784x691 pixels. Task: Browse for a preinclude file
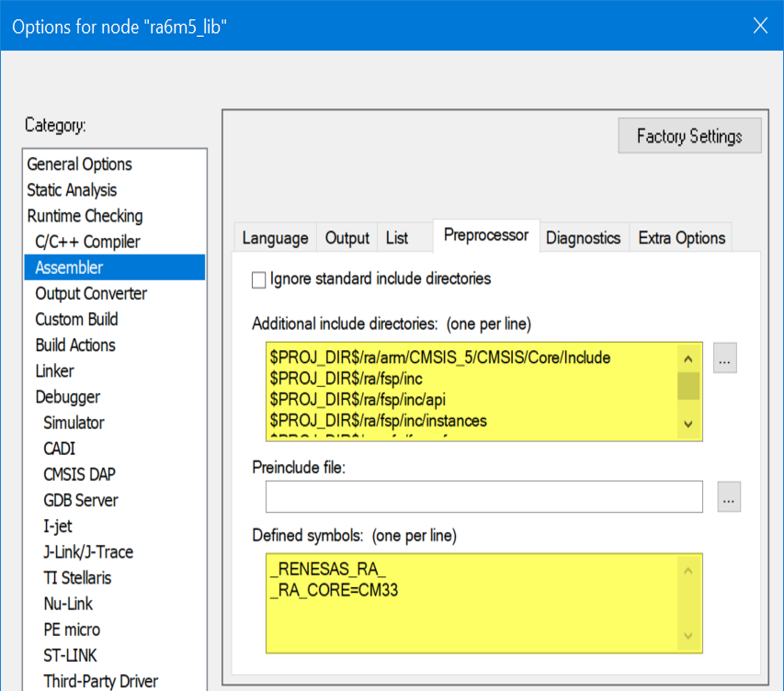(x=729, y=497)
